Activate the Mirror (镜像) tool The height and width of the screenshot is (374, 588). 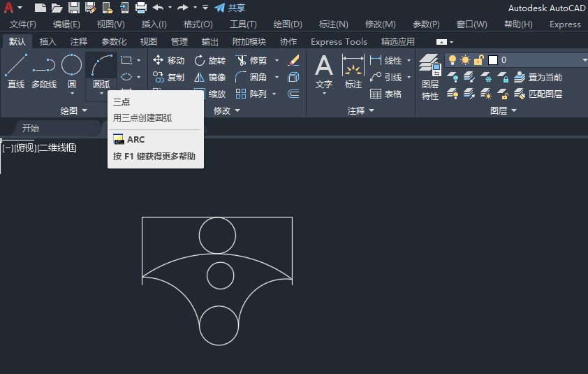pos(210,77)
